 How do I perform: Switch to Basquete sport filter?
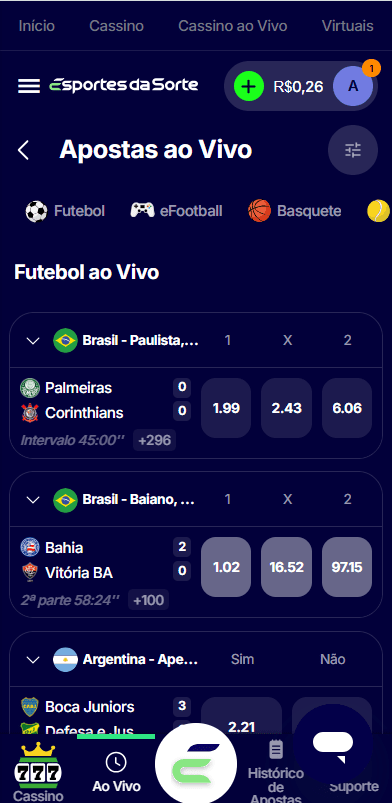[x=295, y=211]
